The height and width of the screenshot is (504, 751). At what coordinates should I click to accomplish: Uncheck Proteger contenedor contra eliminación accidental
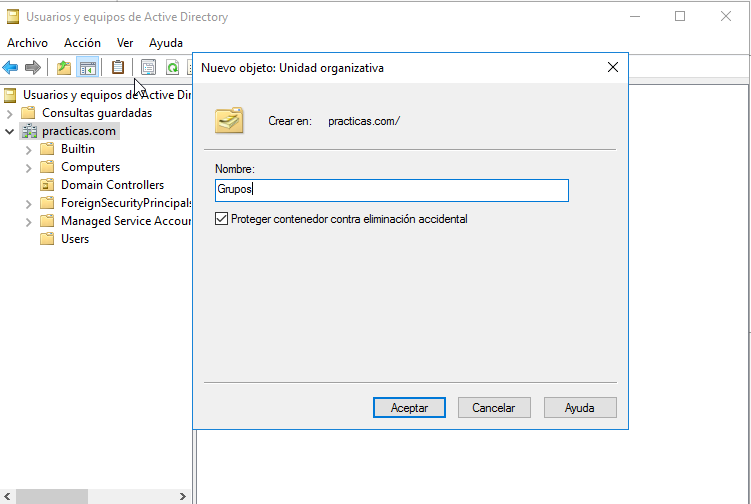click(222, 219)
